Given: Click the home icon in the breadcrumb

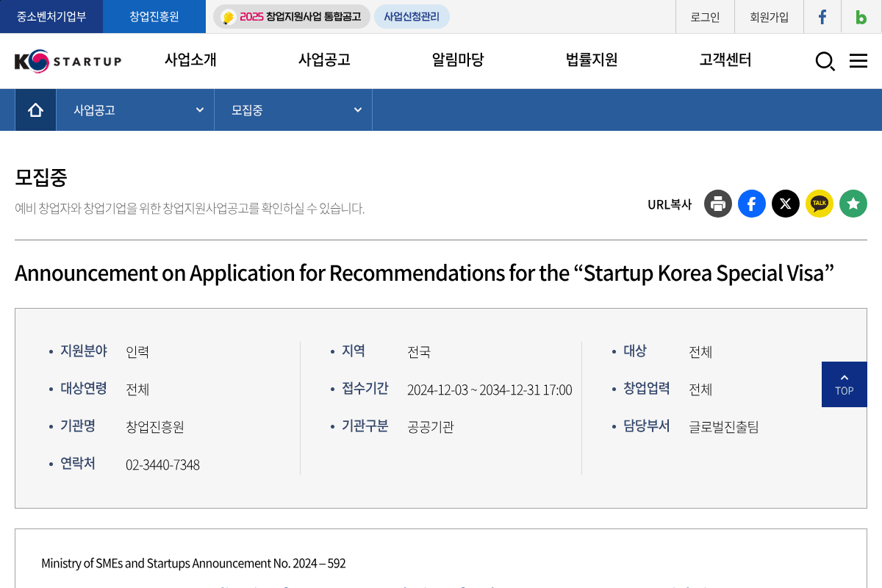Looking at the screenshot, I should [35, 109].
